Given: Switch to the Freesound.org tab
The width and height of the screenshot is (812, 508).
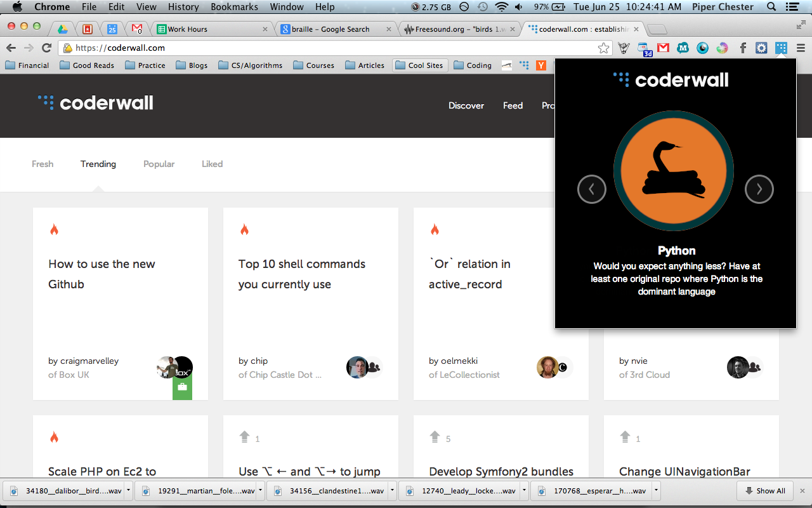Looking at the screenshot, I should [x=460, y=29].
